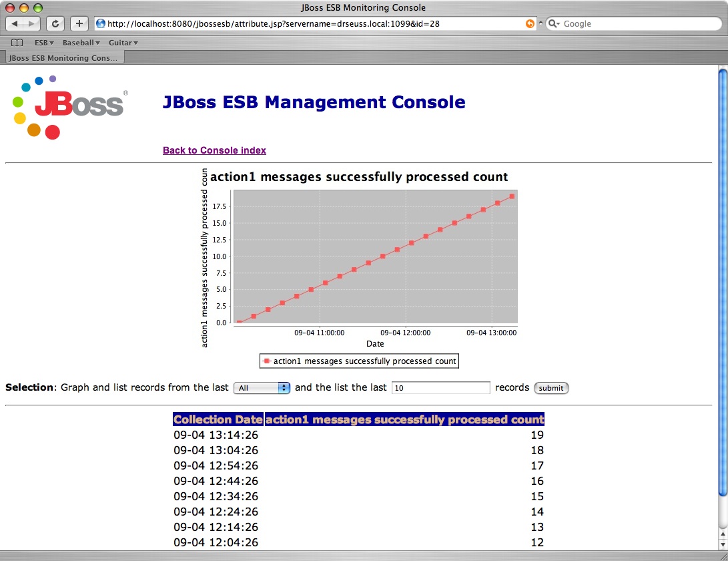Open the Guitar bookmarks menu
Screen dimensions: 728x561
coord(123,43)
